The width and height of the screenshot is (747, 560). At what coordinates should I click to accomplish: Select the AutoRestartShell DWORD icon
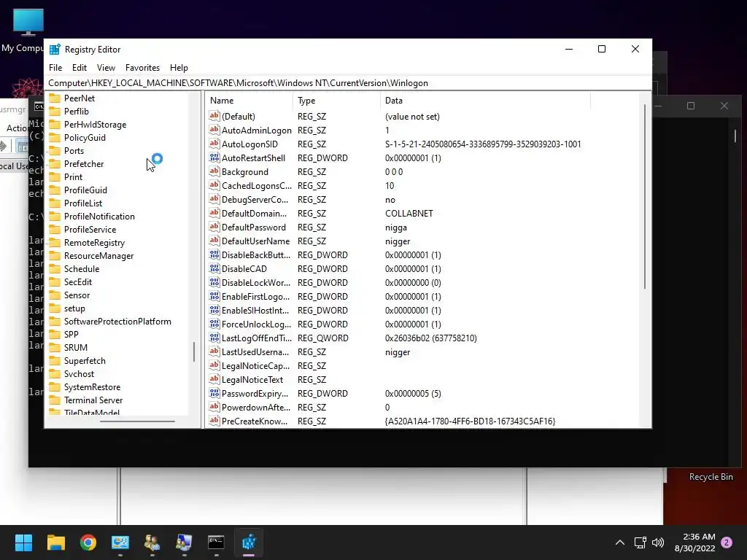214,157
